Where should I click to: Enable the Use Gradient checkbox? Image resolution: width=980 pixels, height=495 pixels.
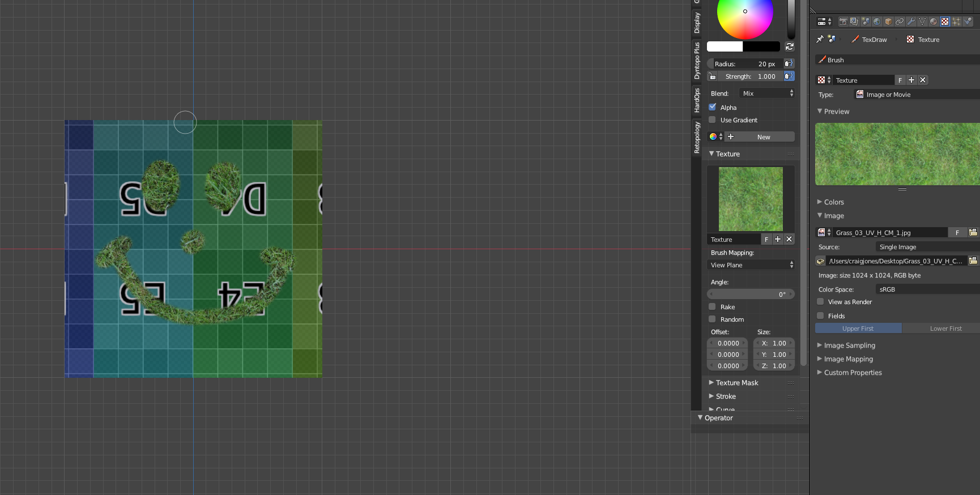pyautogui.click(x=713, y=120)
